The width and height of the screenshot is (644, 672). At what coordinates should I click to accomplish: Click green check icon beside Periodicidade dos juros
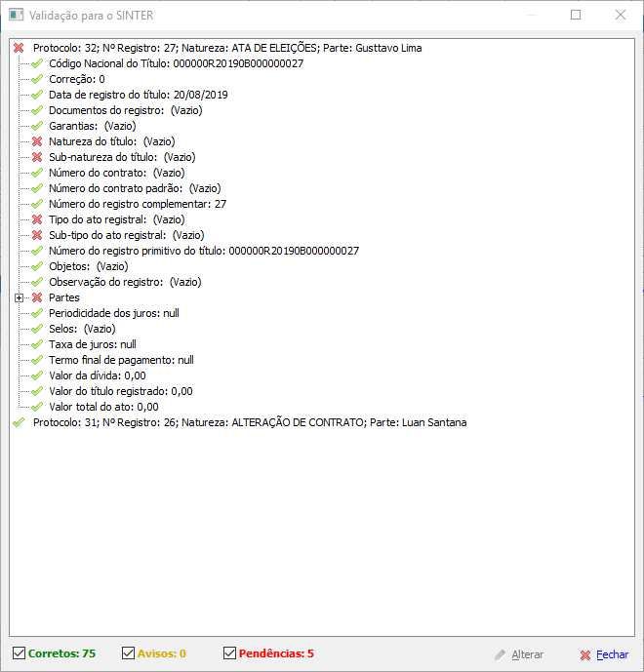point(37,313)
